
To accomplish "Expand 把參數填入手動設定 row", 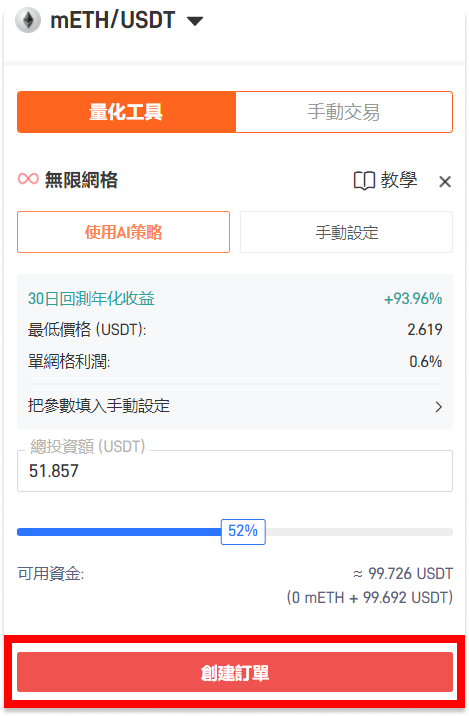I will 235,406.
